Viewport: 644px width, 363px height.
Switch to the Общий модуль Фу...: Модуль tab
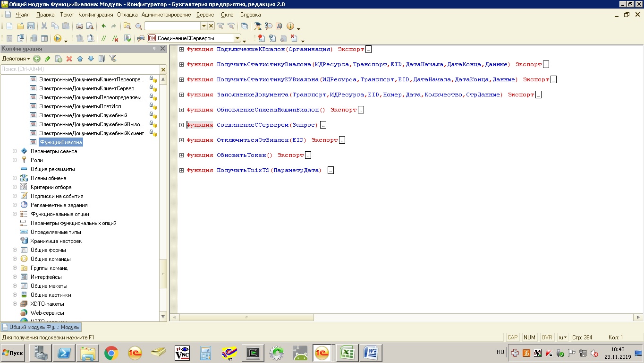point(41,327)
